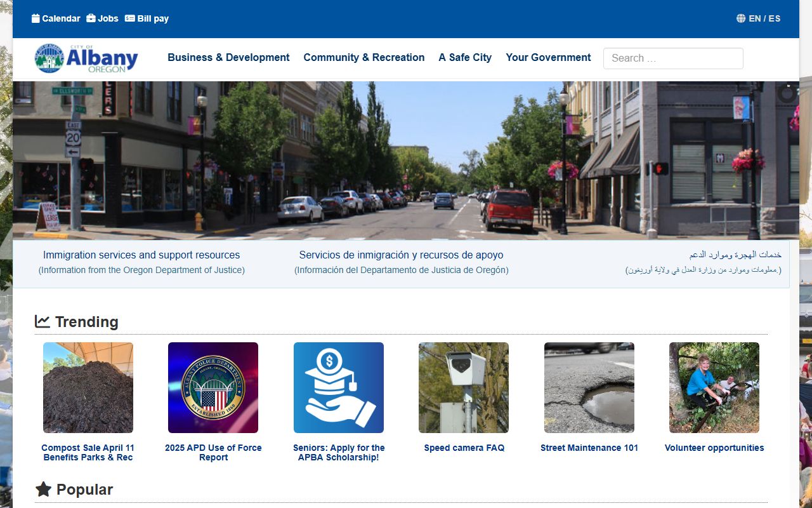
Task: Open the City of Albany Oregon logo
Action: coord(86,58)
